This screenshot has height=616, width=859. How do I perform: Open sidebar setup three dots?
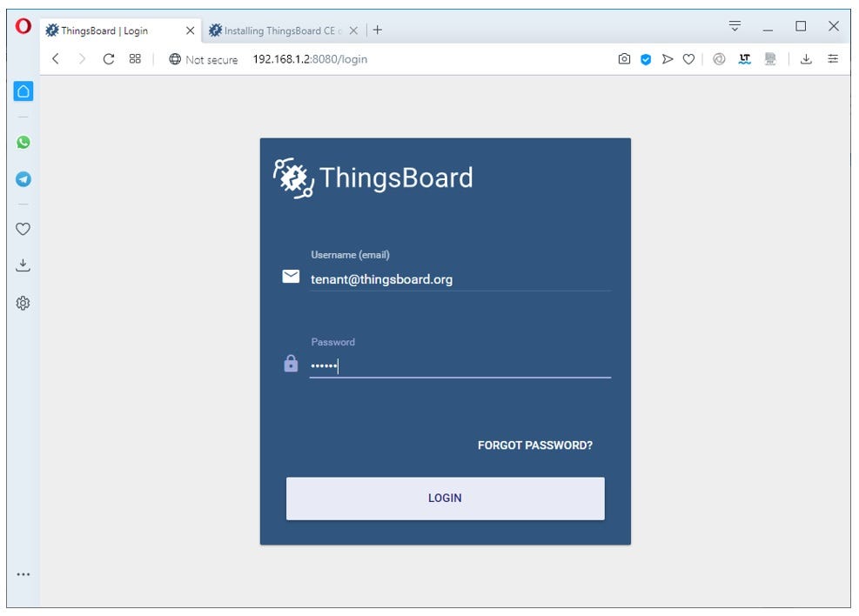pyautogui.click(x=23, y=574)
